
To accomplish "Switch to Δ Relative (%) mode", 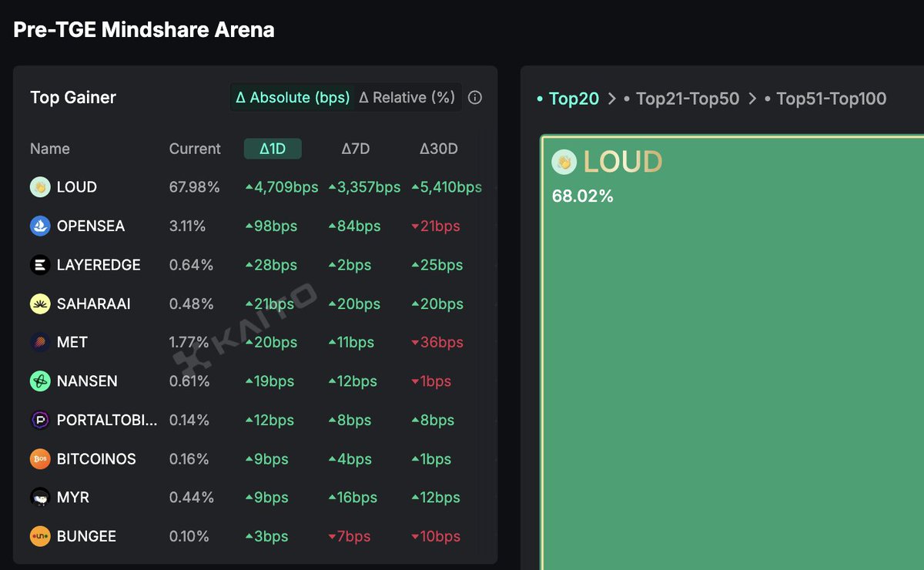I will (x=407, y=98).
